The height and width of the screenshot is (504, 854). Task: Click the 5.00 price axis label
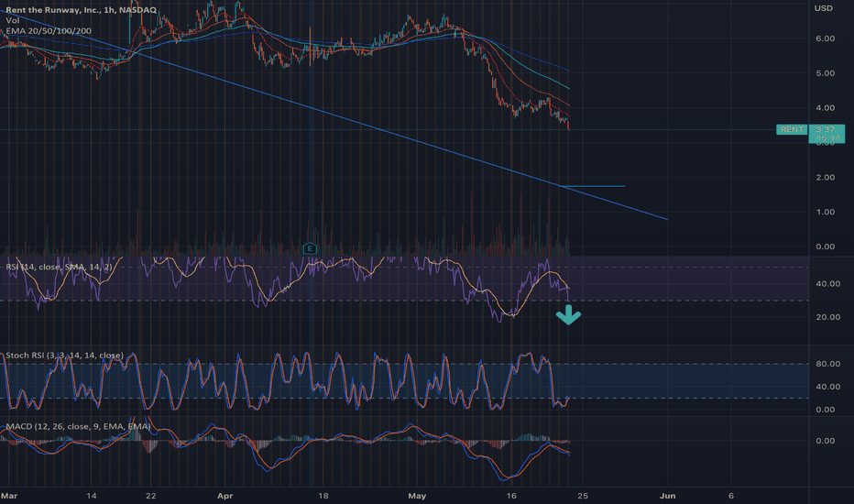825,73
